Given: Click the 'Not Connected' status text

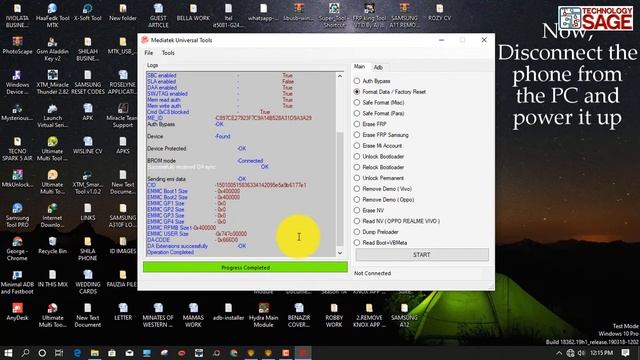Looking at the screenshot, I should point(372,273).
